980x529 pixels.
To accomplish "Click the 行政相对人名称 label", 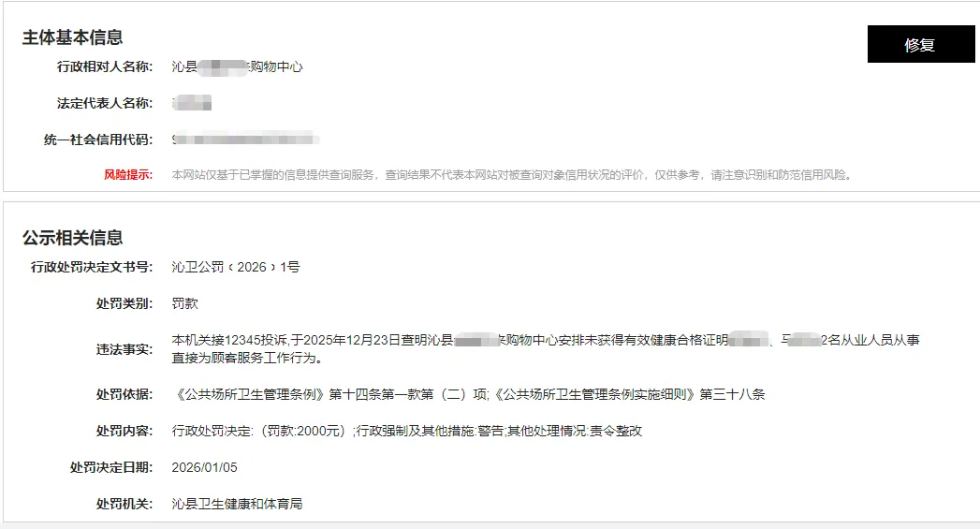I will coord(105,66).
